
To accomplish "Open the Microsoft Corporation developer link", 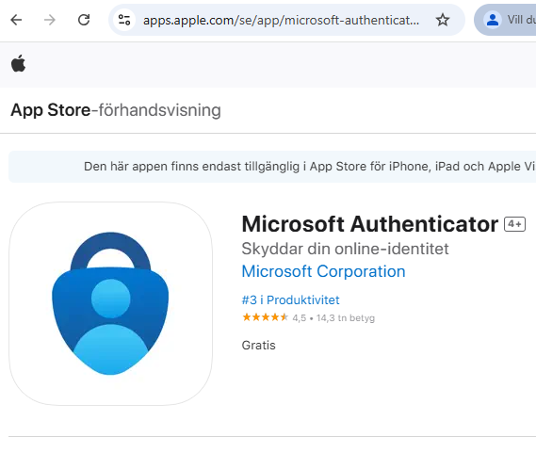I will [x=323, y=271].
